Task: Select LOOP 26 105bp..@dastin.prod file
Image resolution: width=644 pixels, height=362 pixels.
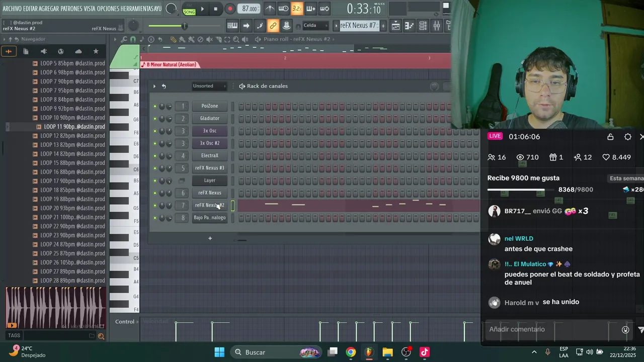Action: click(x=68, y=262)
